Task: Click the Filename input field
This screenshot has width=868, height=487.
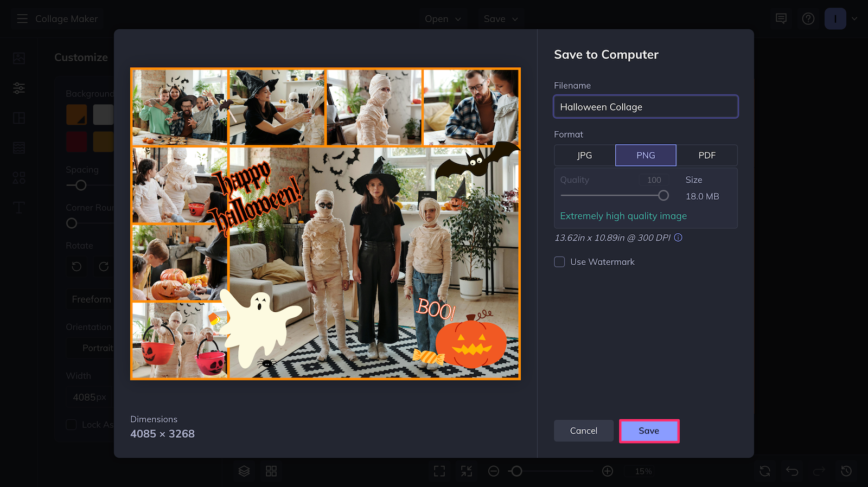Action: [646, 107]
